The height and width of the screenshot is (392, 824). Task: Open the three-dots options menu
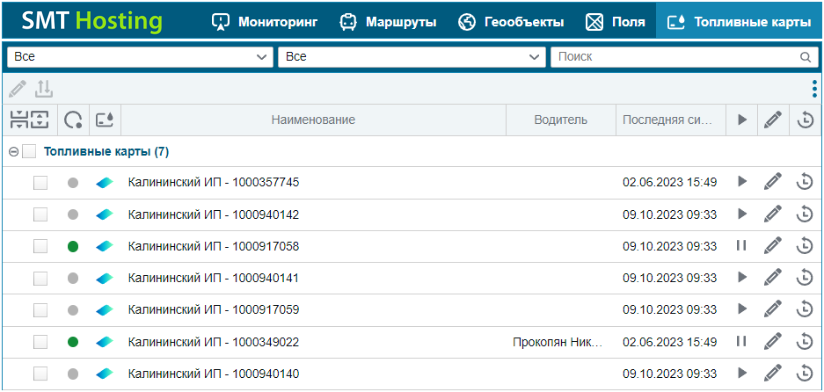[x=814, y=89]
